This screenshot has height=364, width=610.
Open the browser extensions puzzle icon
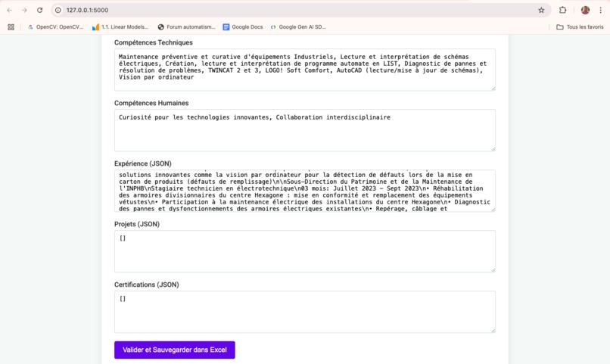pyautogui.click(x=562, y=10)
